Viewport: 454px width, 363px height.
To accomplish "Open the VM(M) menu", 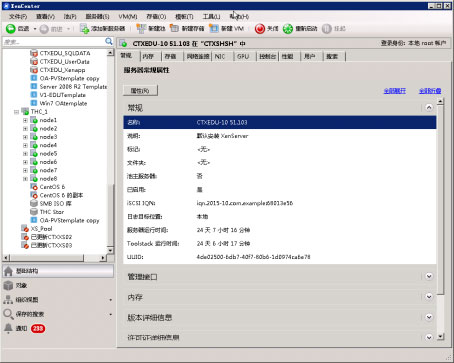I will click(x=128, y=17).
